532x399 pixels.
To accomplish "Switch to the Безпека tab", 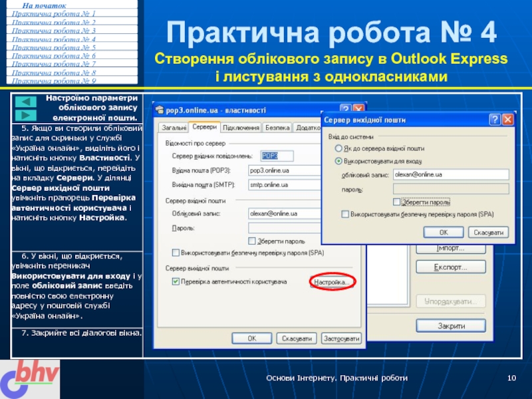I will click(x=277, y=128).
